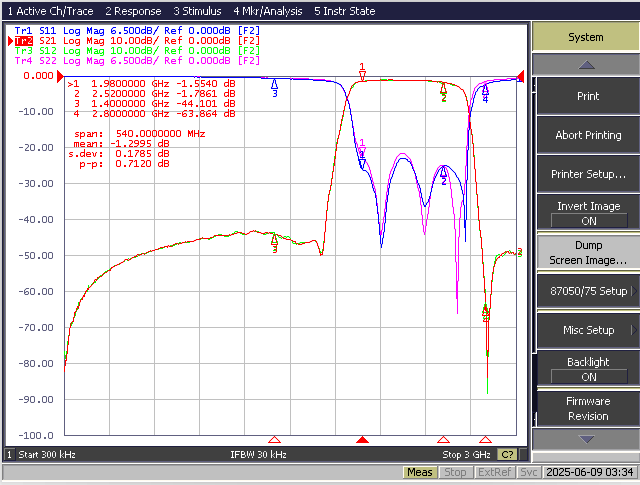Open the Active Ch/Trace menu
Viewport: 640px width, 485px height.
(x=51, y=11)
